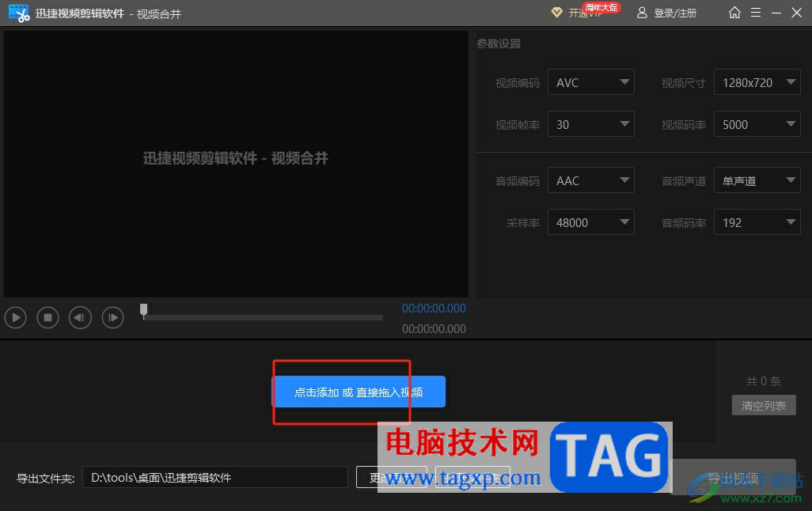Screen dimensions: 812x511
Task: Open the 视频帧率 30 dropdown
Action: click(x=591, y=124)
